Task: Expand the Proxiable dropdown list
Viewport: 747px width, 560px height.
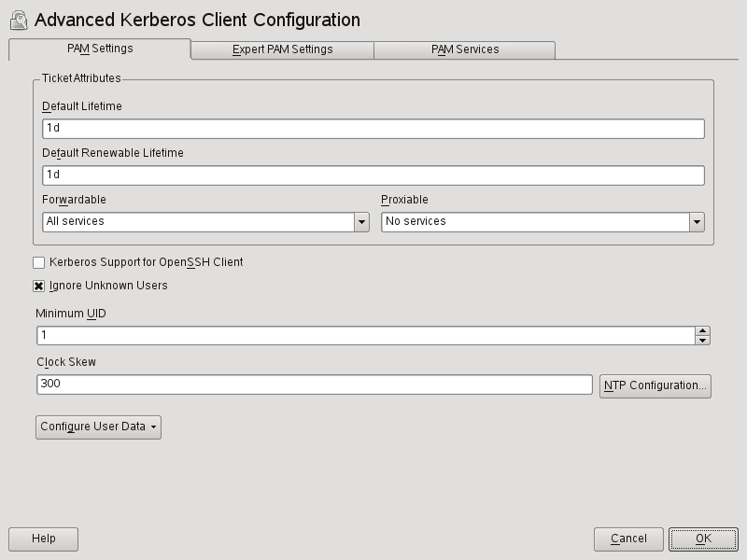Action: 697,221
